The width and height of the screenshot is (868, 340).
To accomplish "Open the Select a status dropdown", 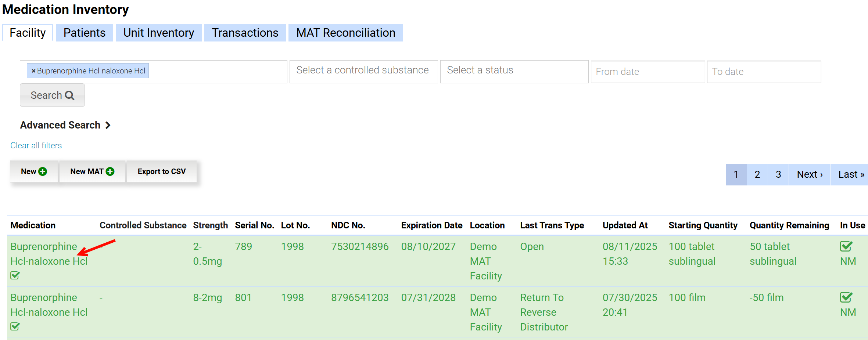I will [x=514, y=71].
